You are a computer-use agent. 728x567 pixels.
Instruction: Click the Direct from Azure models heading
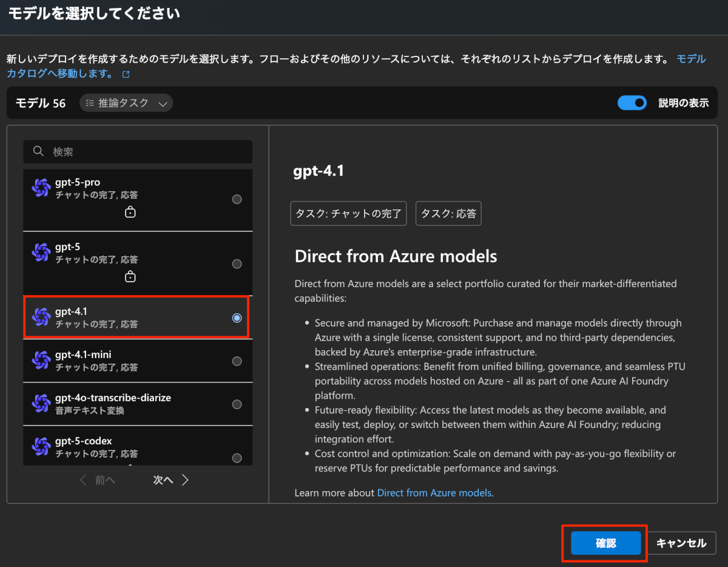point(396,256)
